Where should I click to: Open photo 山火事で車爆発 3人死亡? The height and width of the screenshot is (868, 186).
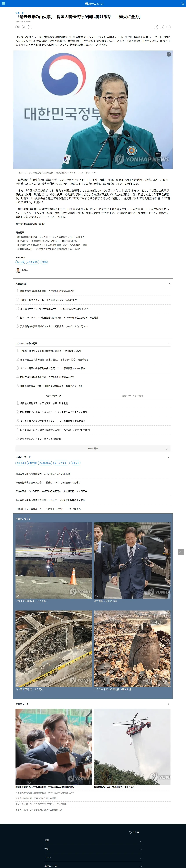54,649
